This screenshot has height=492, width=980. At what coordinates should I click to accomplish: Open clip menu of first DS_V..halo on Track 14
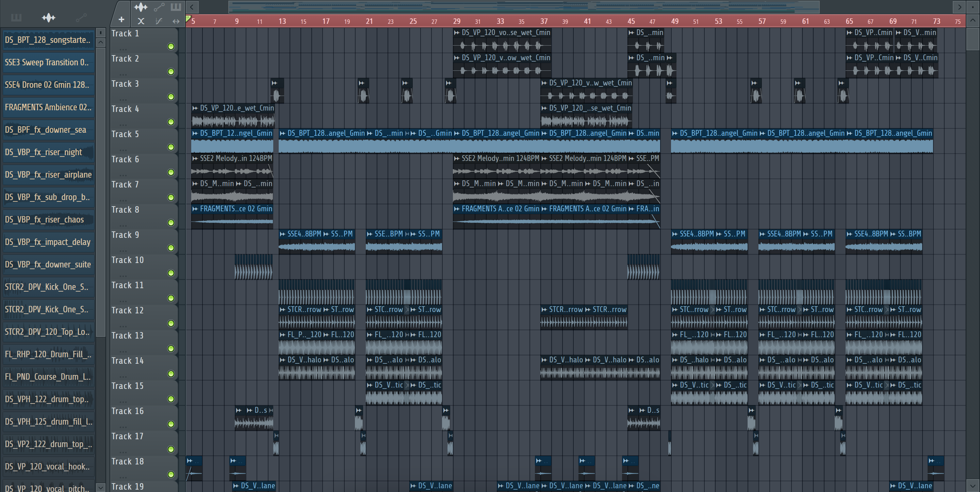pyautogui.click(x=283, y=360)
